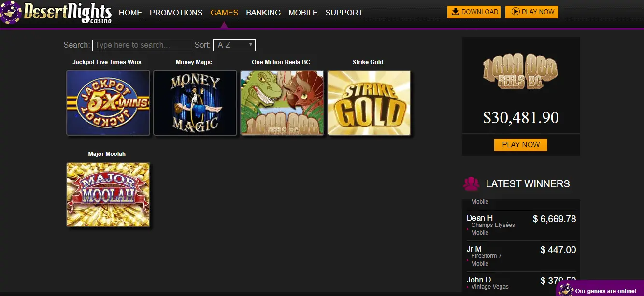644x296 pixels.
Task: Click the Latest Winners people icon
Action: click(471, 184)
